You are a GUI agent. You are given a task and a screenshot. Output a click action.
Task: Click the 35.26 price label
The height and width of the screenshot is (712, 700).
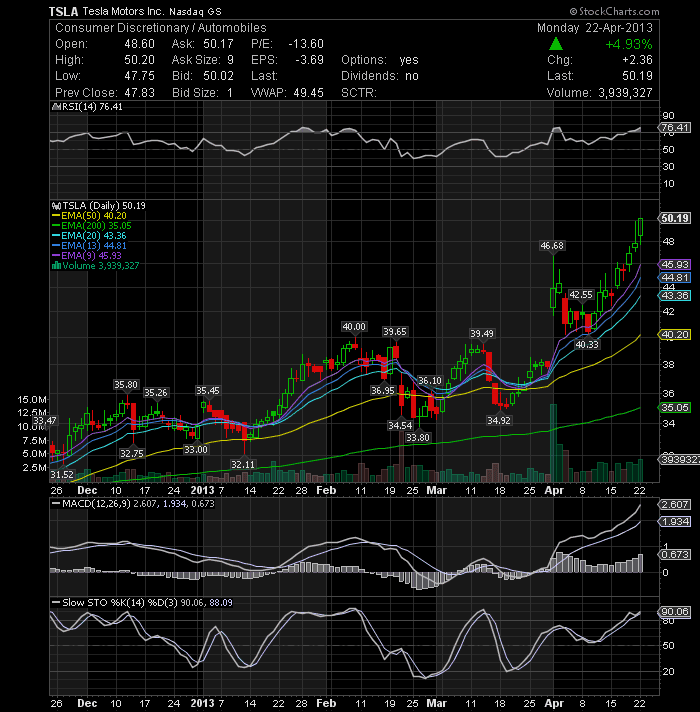[156, 392]
